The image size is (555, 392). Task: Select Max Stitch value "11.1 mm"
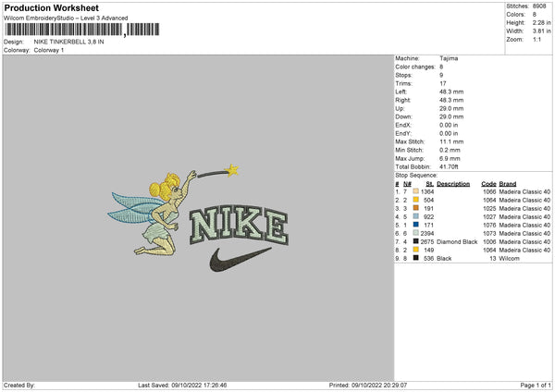451,141
